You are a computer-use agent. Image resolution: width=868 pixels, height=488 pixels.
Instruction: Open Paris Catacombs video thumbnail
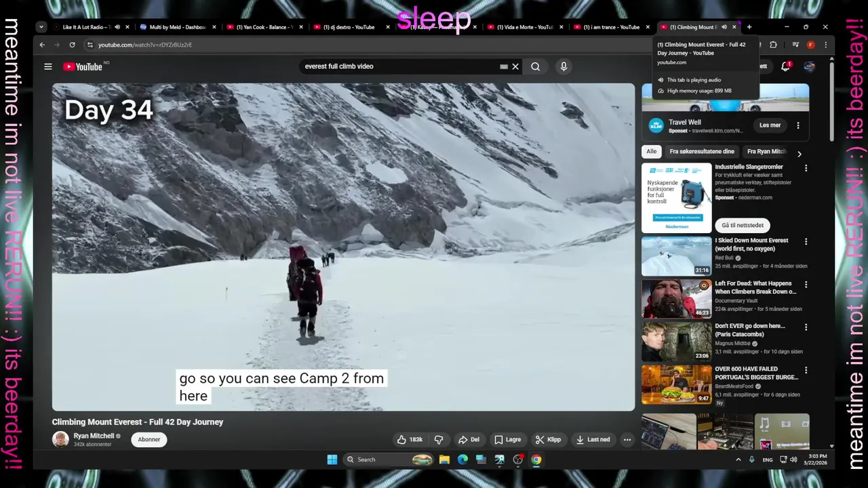pos(677,342)
